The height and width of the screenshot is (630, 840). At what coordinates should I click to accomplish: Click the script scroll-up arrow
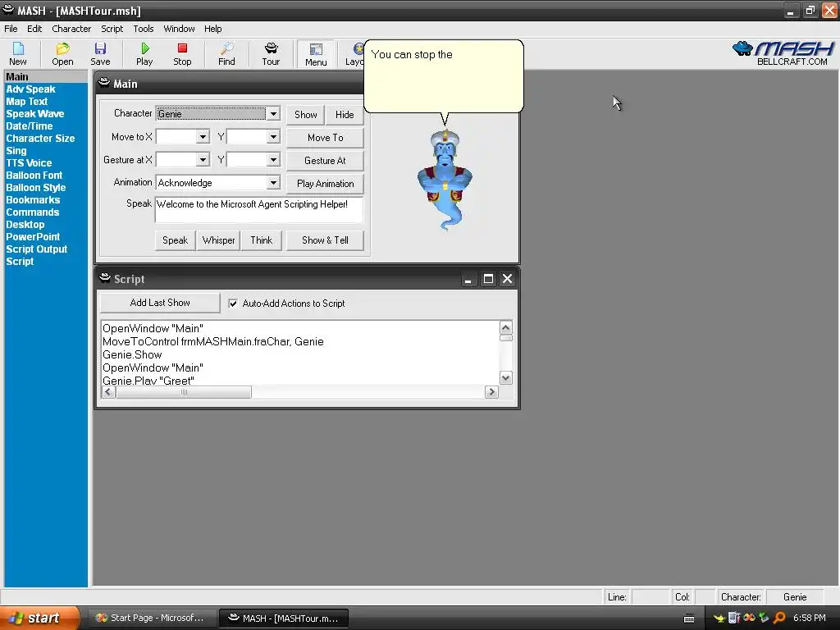coord(505,327)
